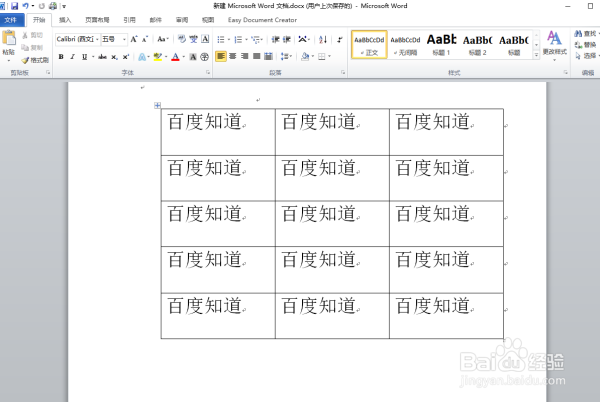Open the File tab

click(11, 20)
